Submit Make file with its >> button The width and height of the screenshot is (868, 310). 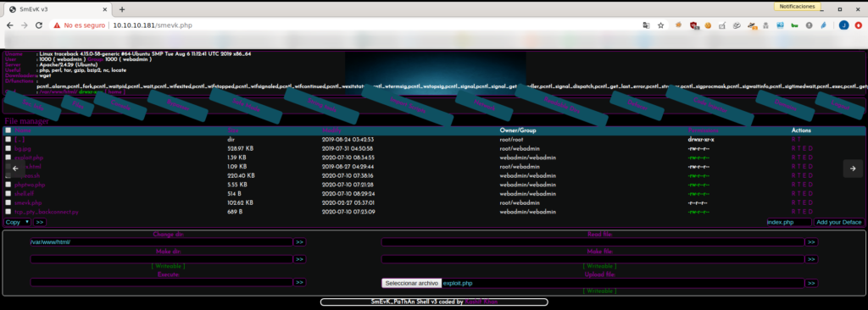tap(811, 259)
